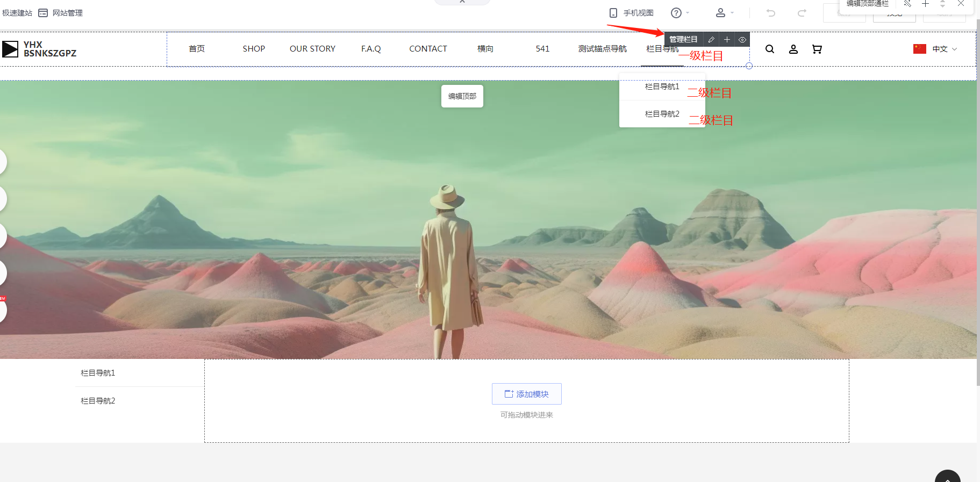Select 栏目导航2 in the left sidebar list

pos(98,401)
